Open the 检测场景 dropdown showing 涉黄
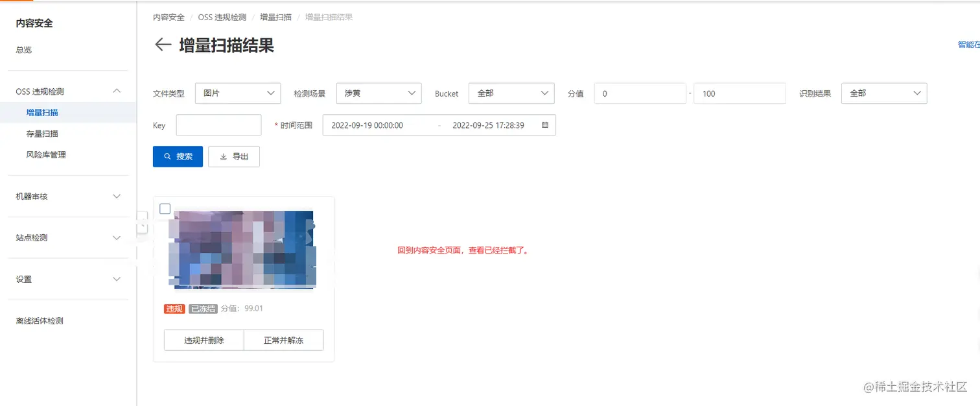The width and height of the screenshot is (980, 406). point(379,93)
